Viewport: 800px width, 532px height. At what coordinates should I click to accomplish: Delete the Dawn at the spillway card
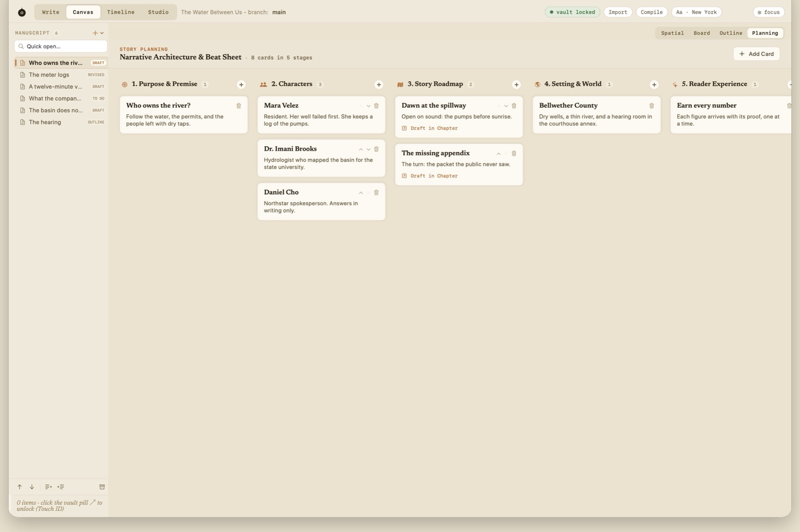[514, 106]
